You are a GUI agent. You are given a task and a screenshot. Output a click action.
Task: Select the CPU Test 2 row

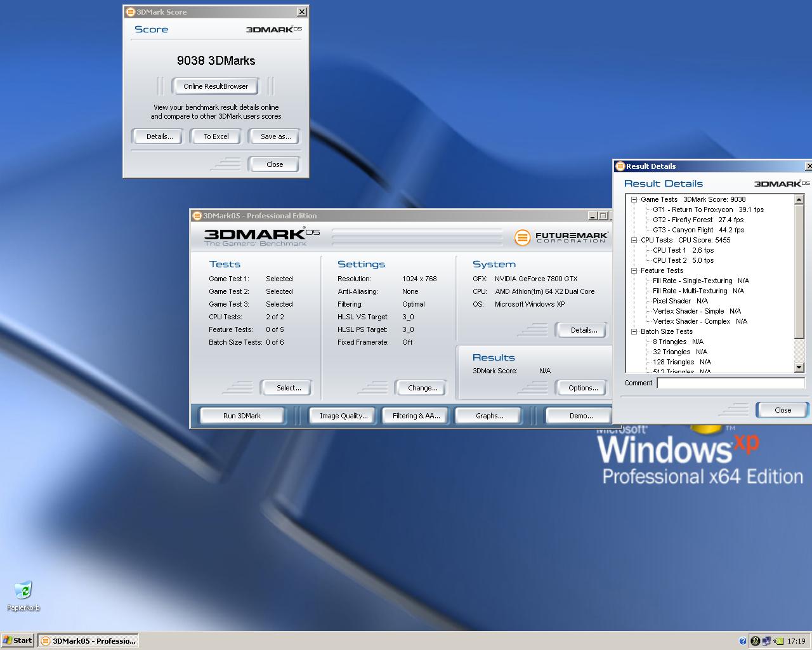click(x=683, y=260)
